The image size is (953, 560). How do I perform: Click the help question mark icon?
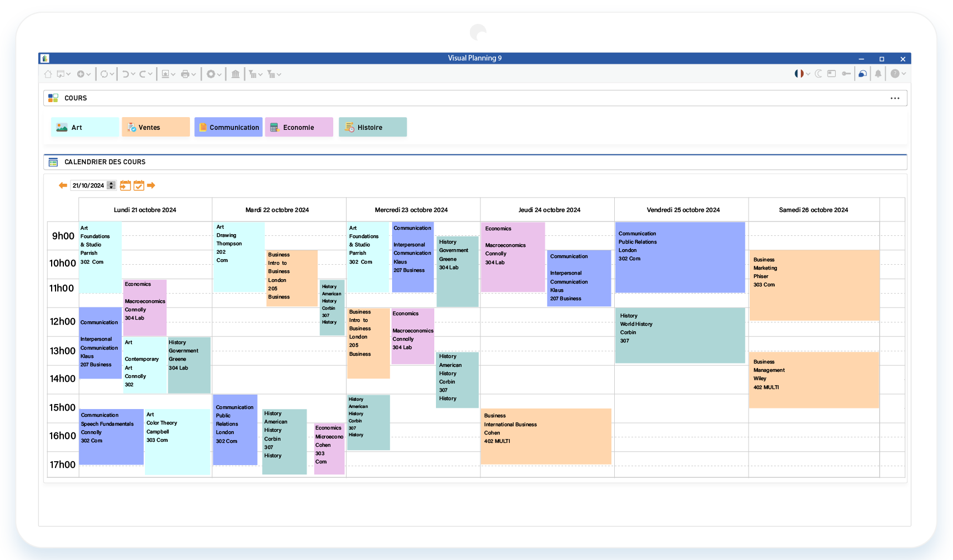pos(895,73)
